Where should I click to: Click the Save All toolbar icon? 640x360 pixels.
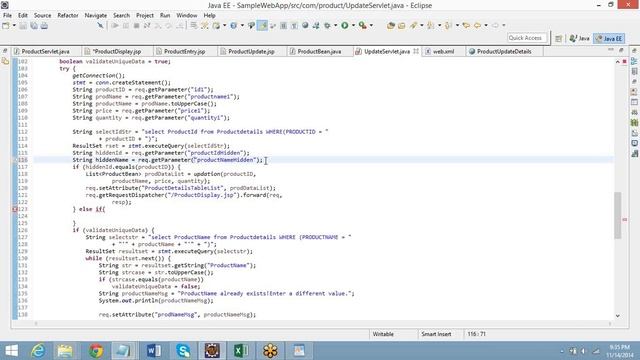[33, 26]
